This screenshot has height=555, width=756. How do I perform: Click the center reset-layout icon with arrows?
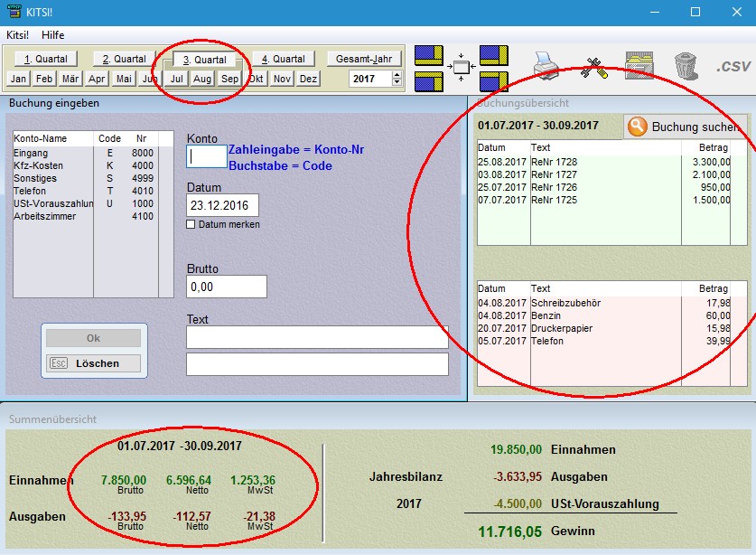(462, 68)
